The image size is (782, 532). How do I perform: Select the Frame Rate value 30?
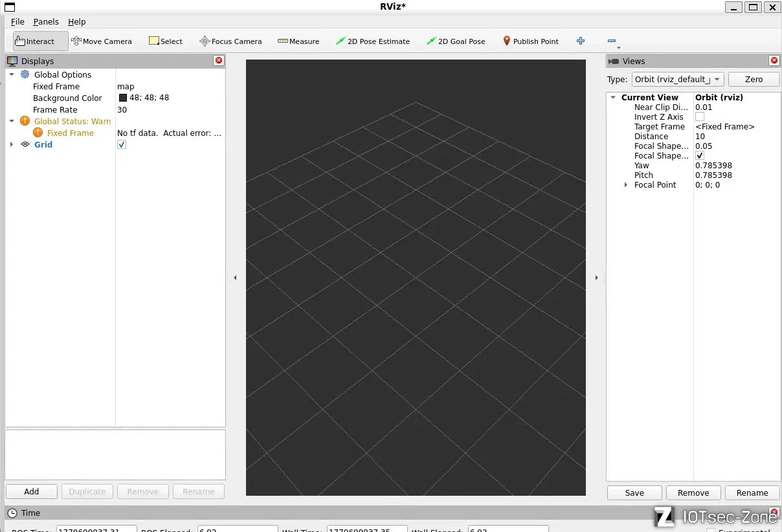click(122, 109)
